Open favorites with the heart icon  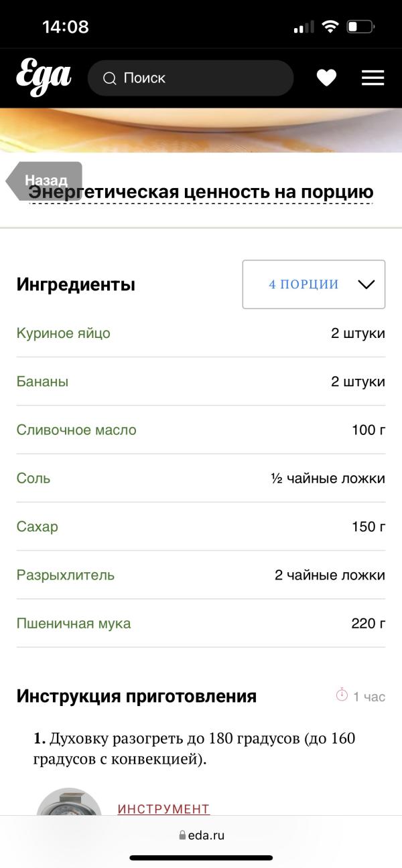[x=326, y=78]
